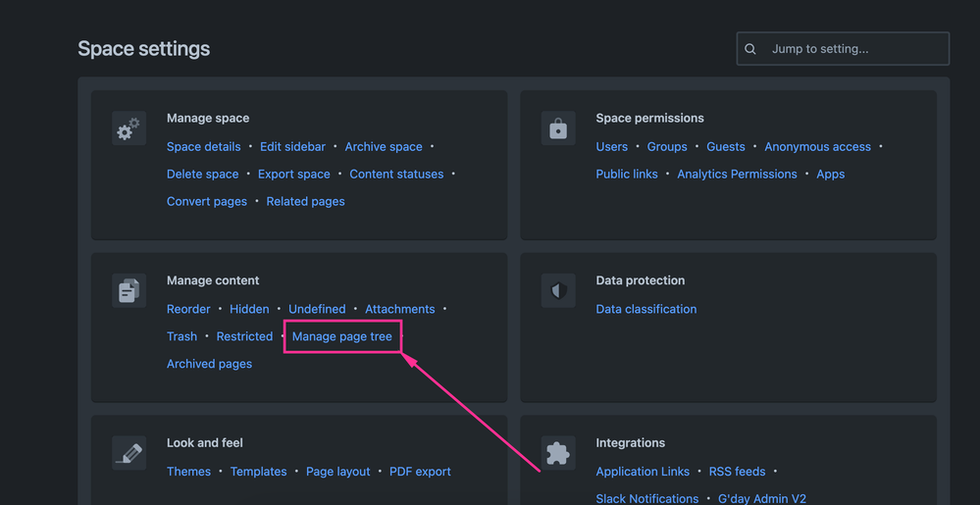Viewport: 980px width, 505px height.
Task: Open PDF export setting
Action: click(420, 472)
